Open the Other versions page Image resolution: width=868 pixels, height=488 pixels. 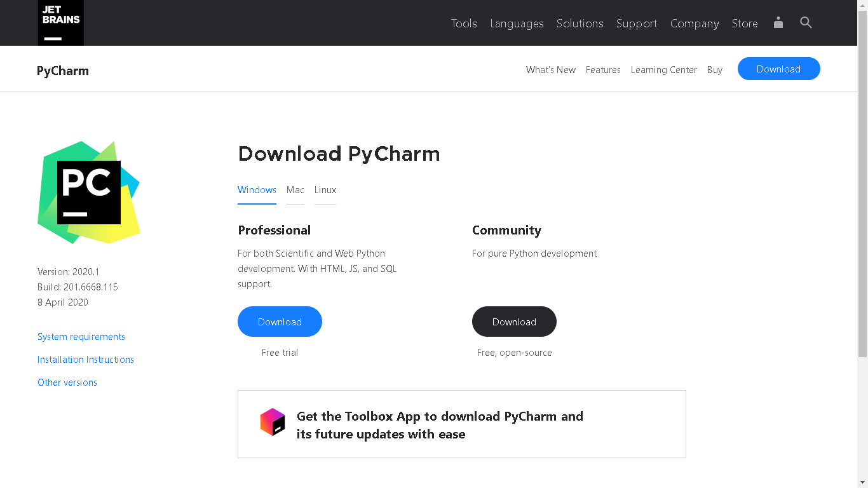[x=67, y=382]
